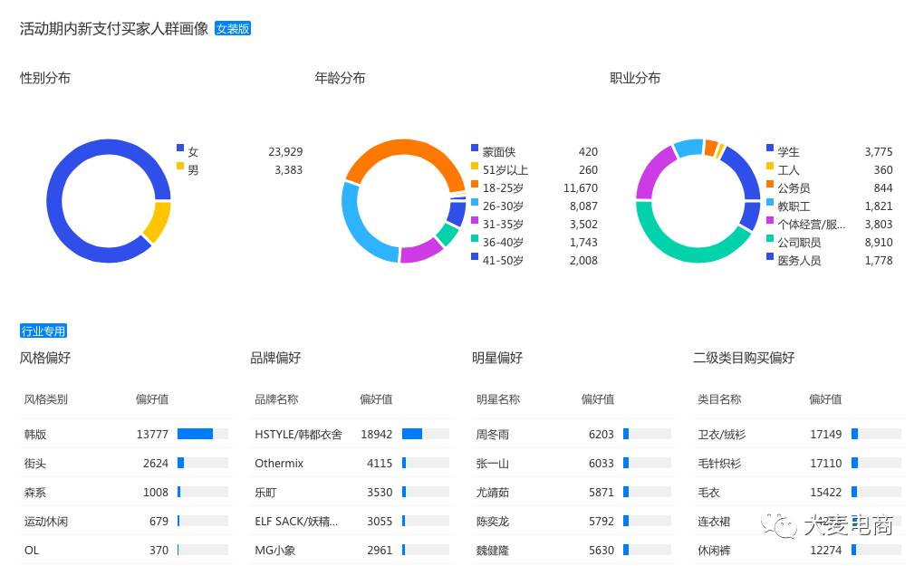Toggle the 蒙面侠 legend swatch
The image size is (924, 566).
point(475,148)
